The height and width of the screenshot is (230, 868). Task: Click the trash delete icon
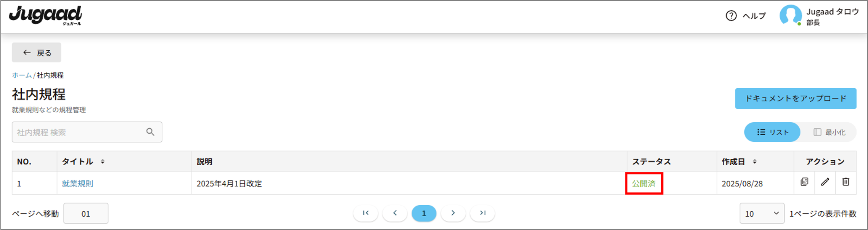(x=845, y=182)
